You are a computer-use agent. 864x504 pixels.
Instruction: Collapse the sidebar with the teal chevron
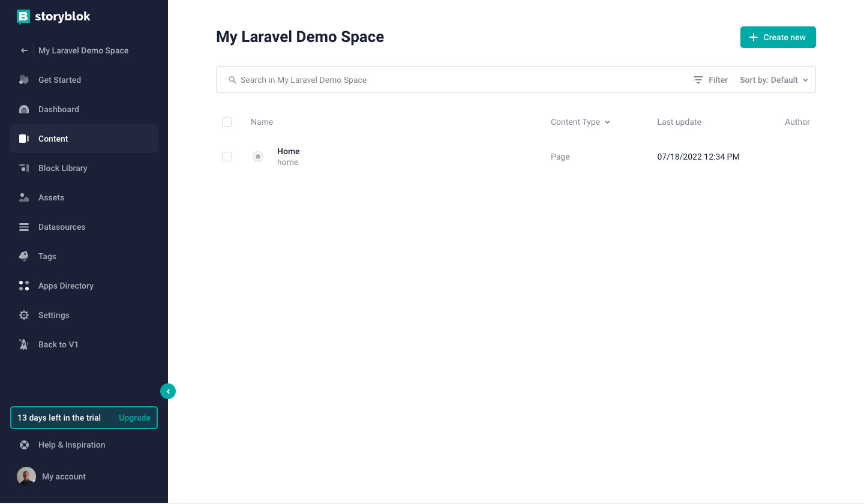tap(168, 391)
